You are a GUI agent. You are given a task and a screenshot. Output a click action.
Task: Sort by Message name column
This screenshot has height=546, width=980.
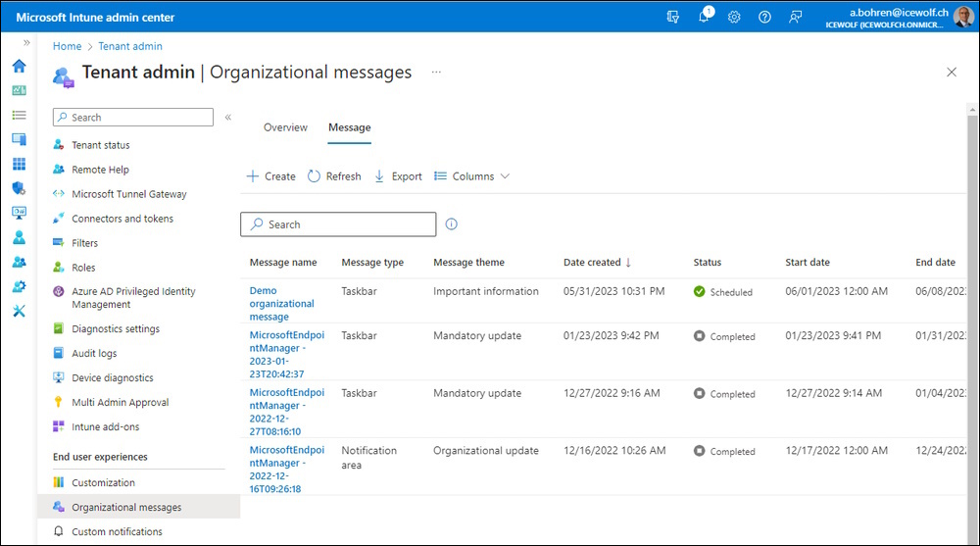(x=283, y=263)
